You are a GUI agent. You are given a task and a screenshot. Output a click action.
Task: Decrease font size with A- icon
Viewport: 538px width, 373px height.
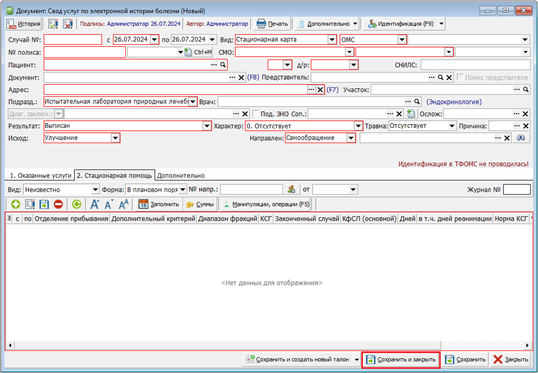point(109,205)
